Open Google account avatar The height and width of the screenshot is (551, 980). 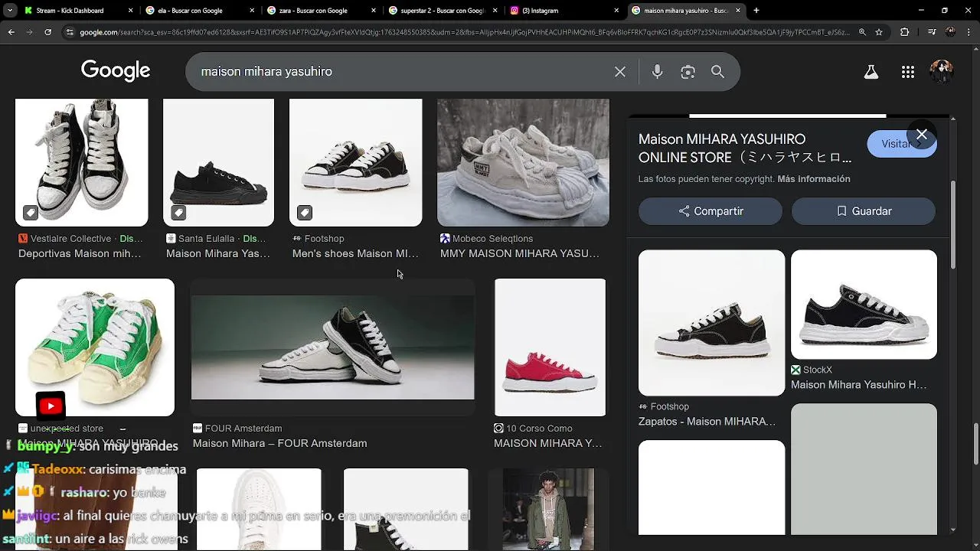[941, 71]
